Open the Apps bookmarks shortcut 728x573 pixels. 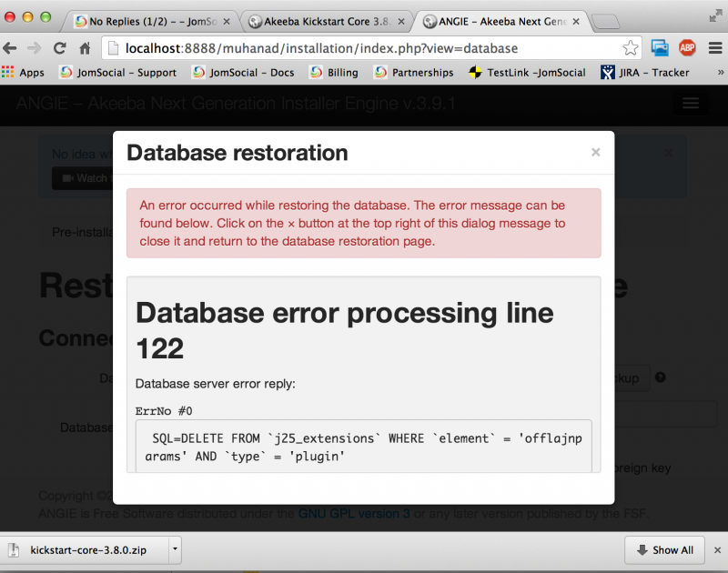pyautogui.click(x=24, y=73)
